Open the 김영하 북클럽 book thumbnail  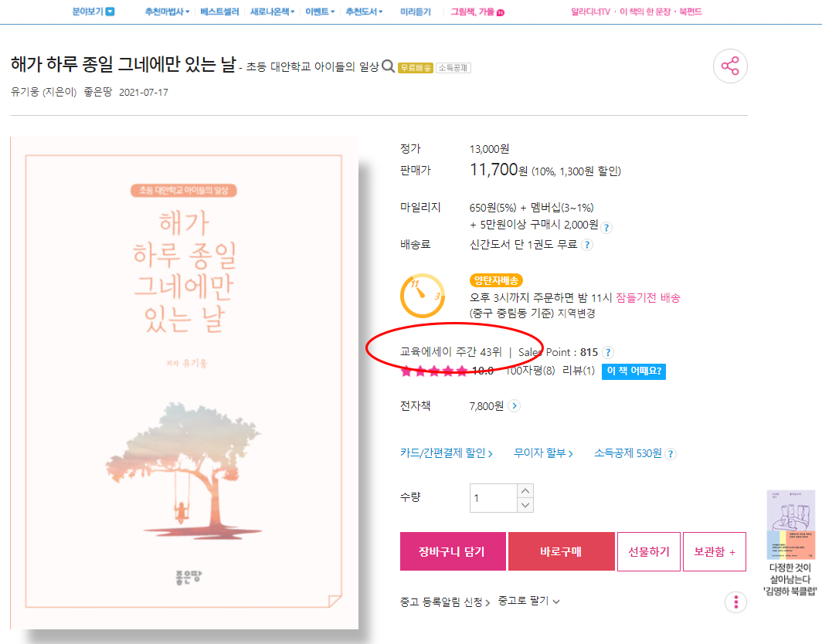790,525
